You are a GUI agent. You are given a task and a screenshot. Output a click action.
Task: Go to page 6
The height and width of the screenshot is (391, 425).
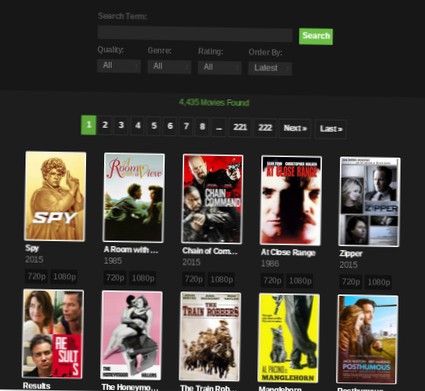[170, 126]
